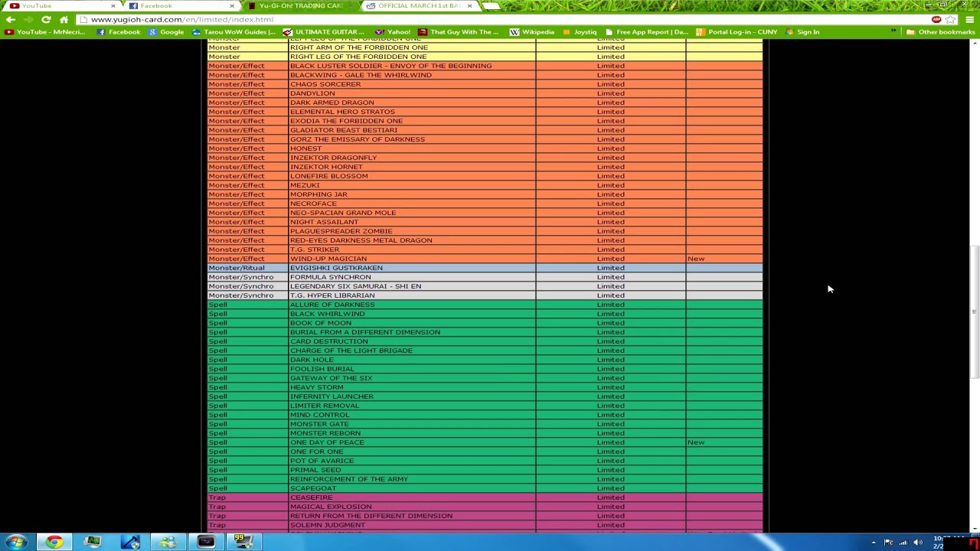Select the PLAGUESPREADER ZOMBIE card name
The image size is (980, 551).
(x=341, y=231)
